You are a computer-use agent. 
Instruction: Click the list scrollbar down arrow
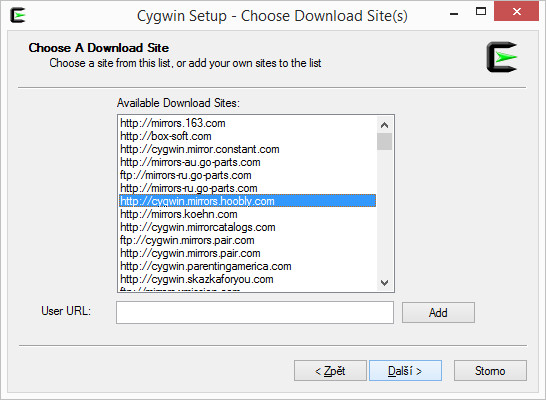pyautogui.click(x=384, y=282)
